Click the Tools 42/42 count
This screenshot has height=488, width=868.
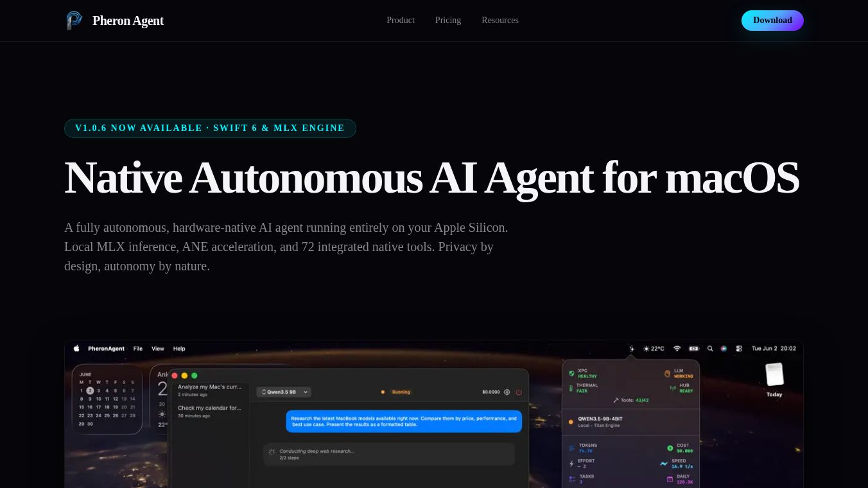[643, 400]
